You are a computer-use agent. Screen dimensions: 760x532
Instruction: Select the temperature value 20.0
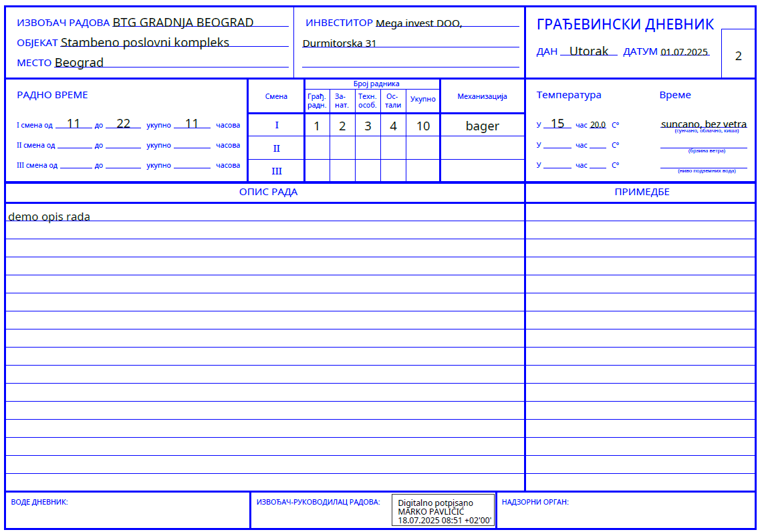[x=598, y=124]
